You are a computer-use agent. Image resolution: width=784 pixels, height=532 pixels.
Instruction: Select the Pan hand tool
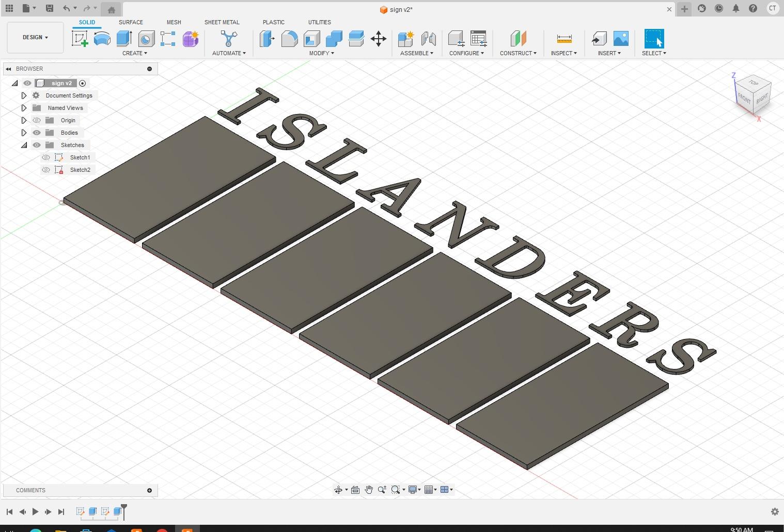[369, 490]
